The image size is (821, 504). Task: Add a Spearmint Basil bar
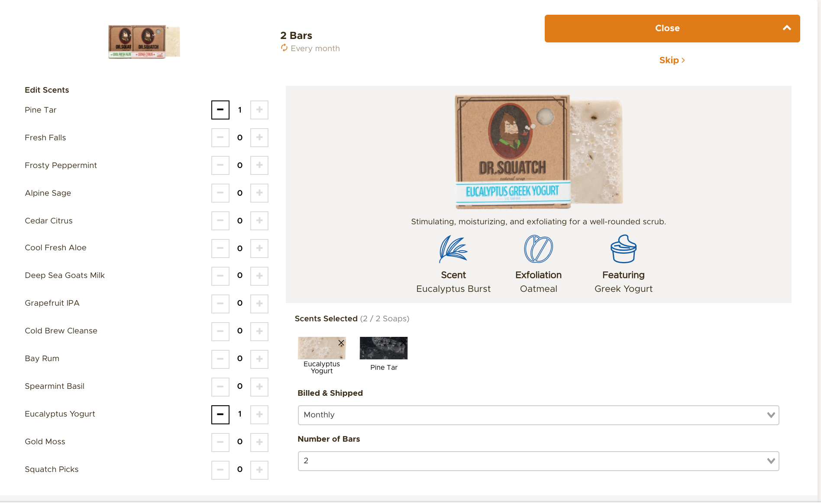pos(259,387)
